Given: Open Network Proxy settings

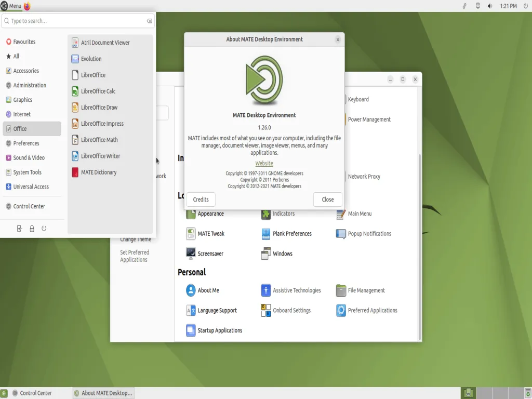Looking at the screenshot, I should [x=363, y=176].
